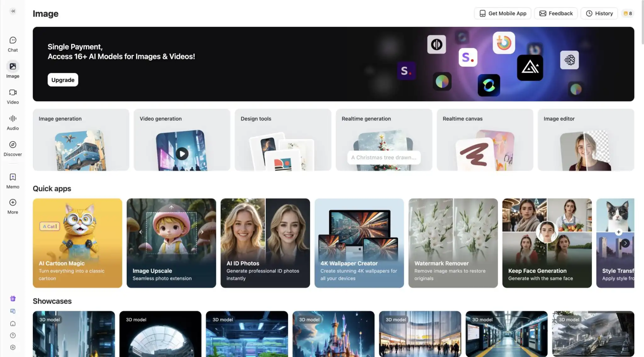Viewport: 644px width, 357px height.
Task: Open the Chat section in the sidebar
Action: tap(13, 44)
